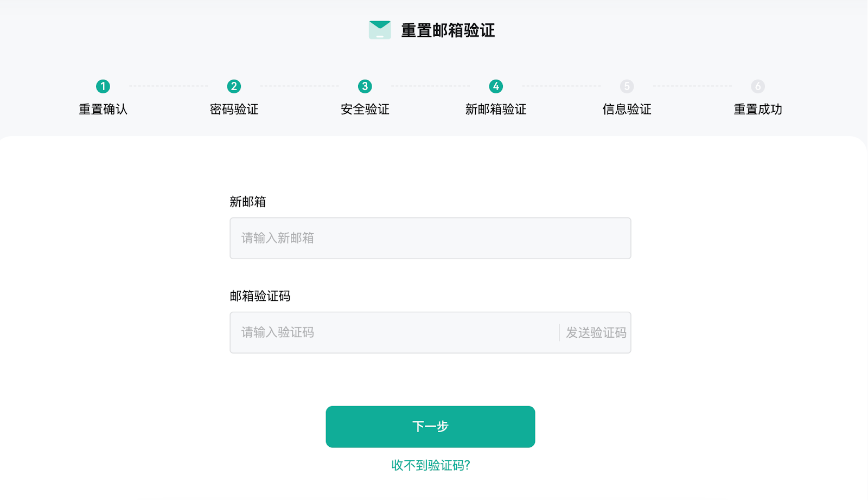
Task: Select the 重置成功 step label
Action: (x=758, y=110)
